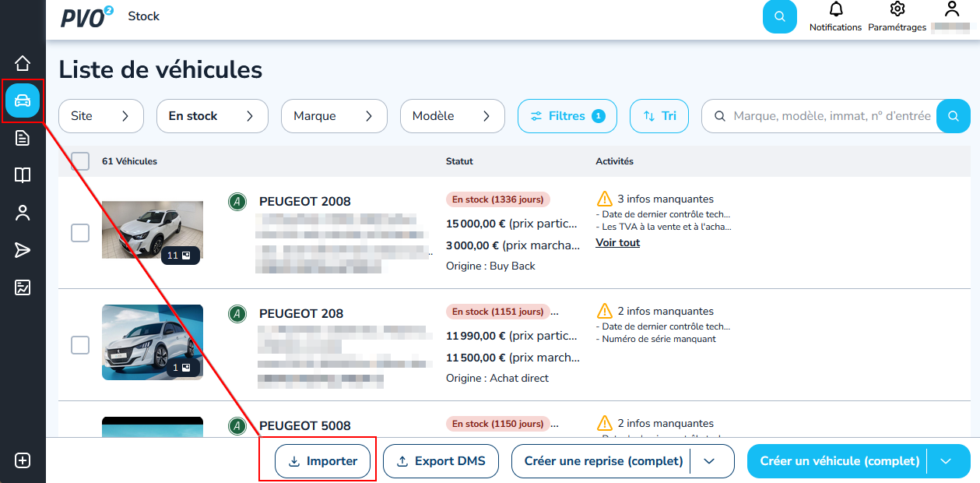Click the Statut column header
This screenshot has height=483, width=980.
pos(459,161)
